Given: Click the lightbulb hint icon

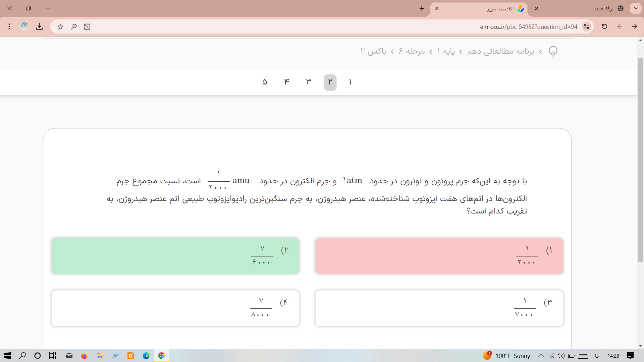Looking at the screenshot, I should [x=553, y=52].
